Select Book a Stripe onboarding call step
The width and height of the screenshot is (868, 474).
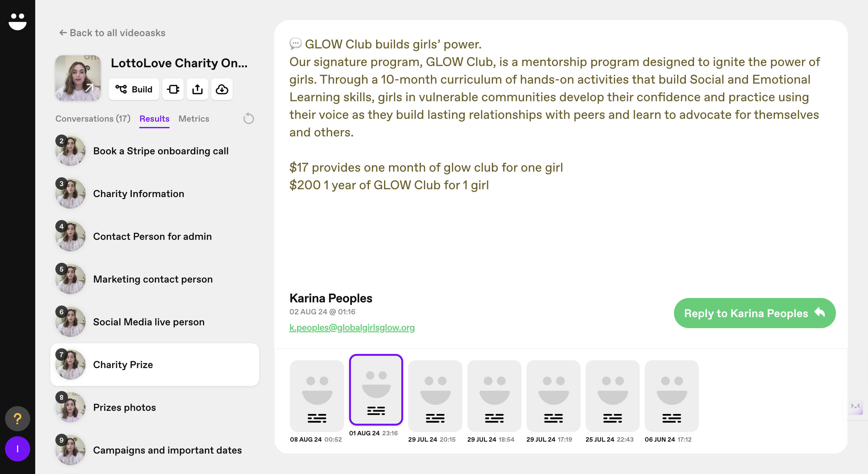tap(161, 151)
